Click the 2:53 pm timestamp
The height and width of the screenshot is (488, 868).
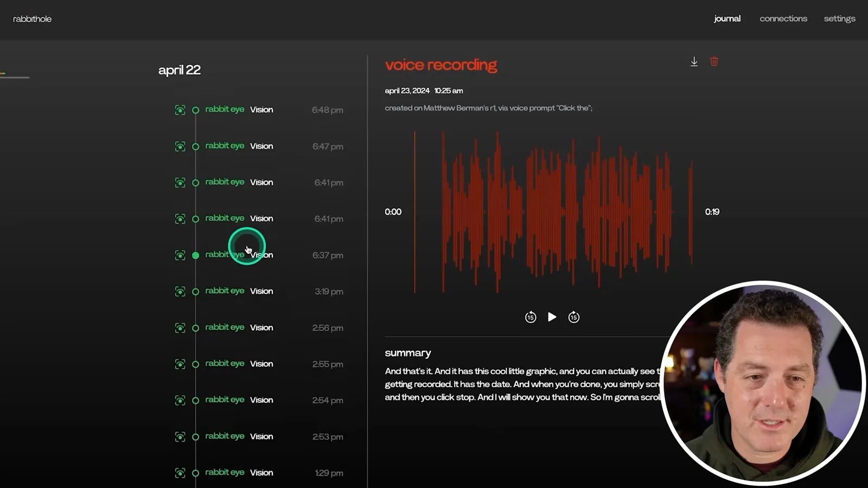click(x=327, y=437)
